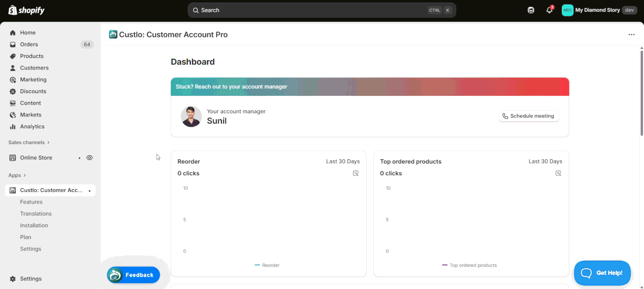Click the Customers person icon
The height and width of the screenshot is (289, 644).
click(x=13, y=68)
